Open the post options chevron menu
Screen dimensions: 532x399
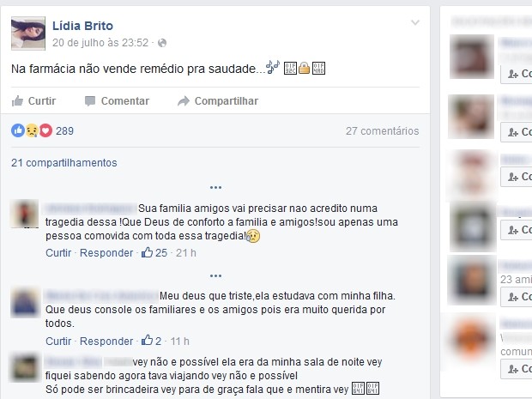click(415, 22)
